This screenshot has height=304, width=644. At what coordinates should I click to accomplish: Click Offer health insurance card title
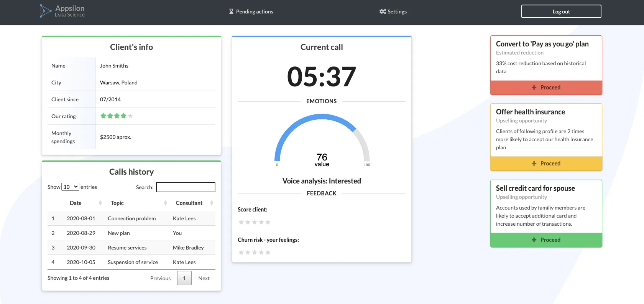click(531, 112)
